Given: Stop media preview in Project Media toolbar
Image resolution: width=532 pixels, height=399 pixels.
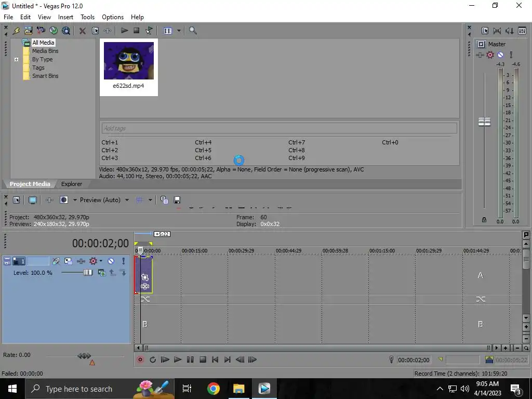Looking at the screenshot, I should [x=137, y=31].
